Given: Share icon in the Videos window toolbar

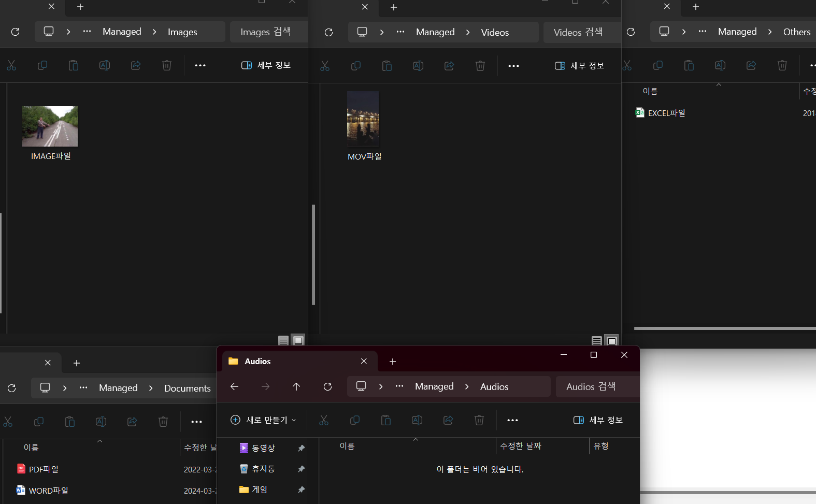Looking at the screenshot, I should click(449, 66).
